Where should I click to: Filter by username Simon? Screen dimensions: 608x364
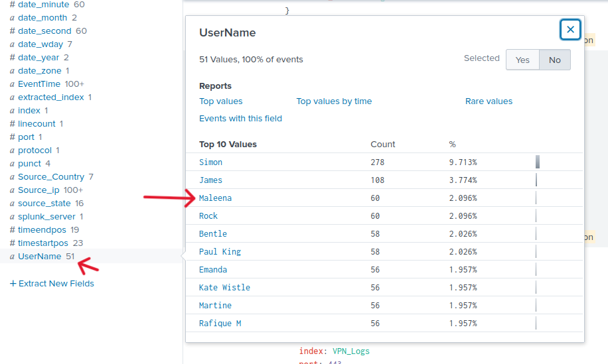pos(210,162)
